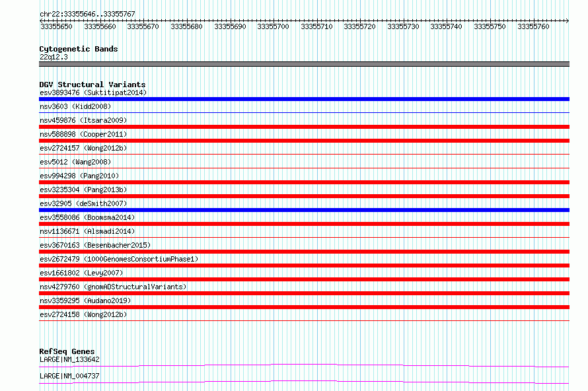Click the thin blue line under nsv3603

tap(304, 112)
